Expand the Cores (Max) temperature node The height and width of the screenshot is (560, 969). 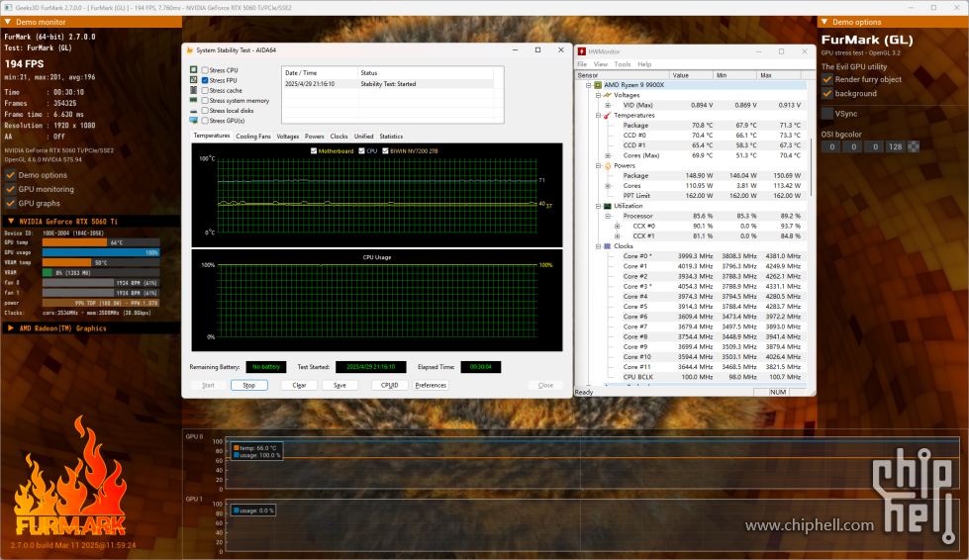click(608, 155)
